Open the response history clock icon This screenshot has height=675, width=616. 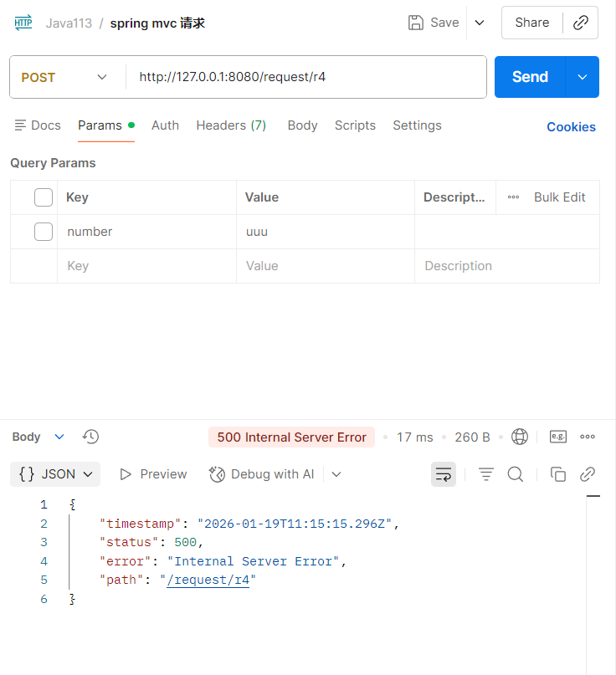[x=90, y=437]
